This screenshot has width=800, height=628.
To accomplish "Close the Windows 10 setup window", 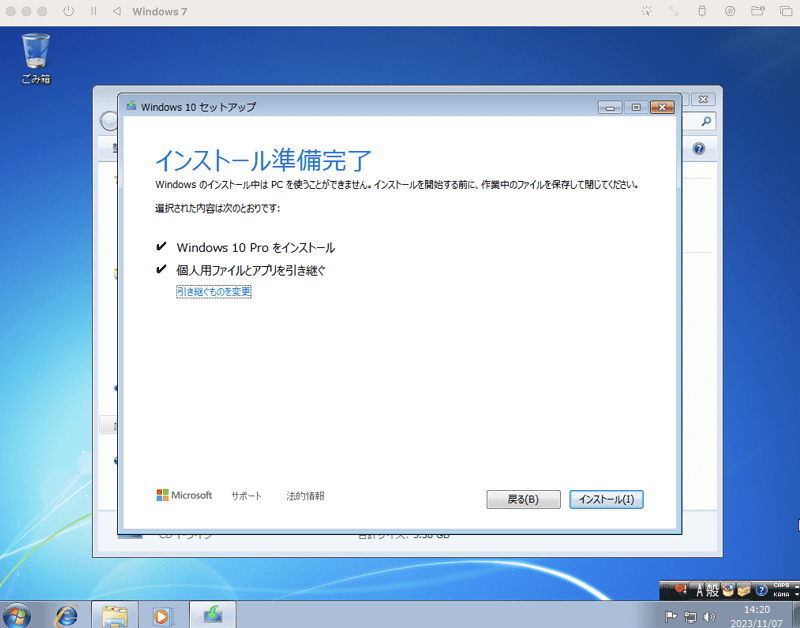I will (x=662, y=107).
